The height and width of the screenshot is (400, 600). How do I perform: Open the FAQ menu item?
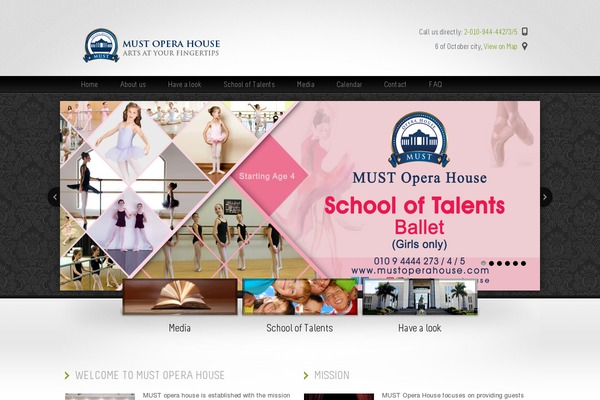(x=435, y=84)
